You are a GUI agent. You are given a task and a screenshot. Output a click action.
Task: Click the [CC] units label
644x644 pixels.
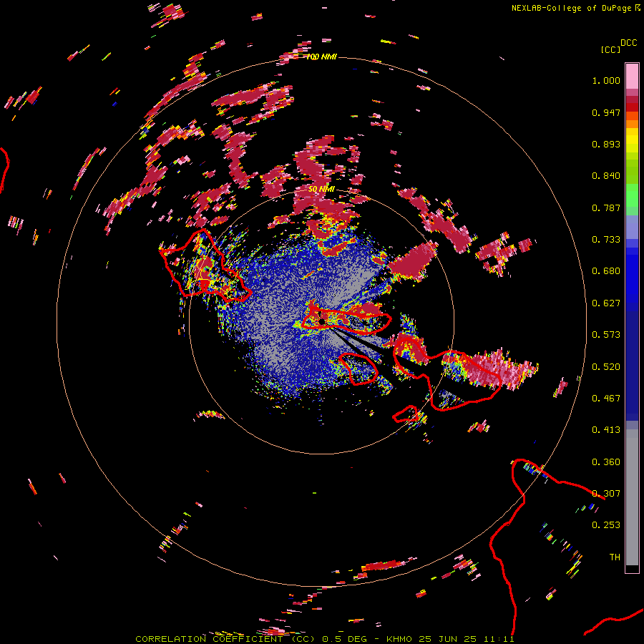click(611, 49)
